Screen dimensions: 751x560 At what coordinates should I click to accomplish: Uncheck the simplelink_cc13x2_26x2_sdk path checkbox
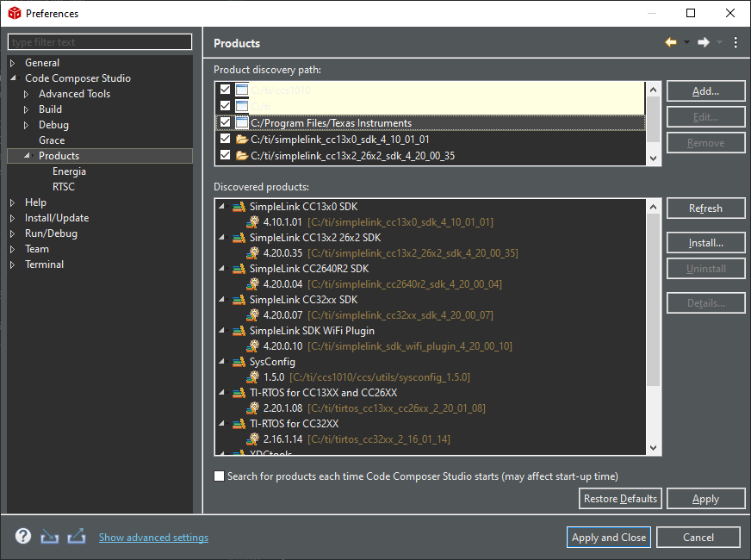tap(225, 155)
